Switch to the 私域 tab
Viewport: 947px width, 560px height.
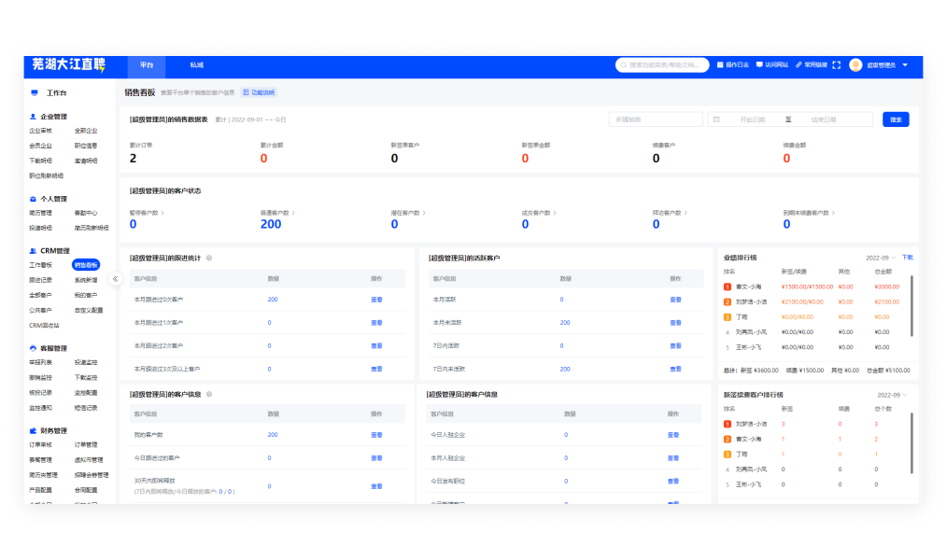[196, 65]
